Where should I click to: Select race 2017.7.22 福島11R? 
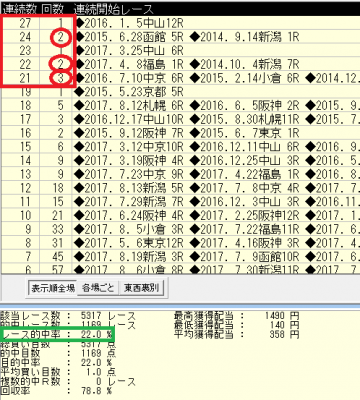pyautogui.click(x=245, y=229)
